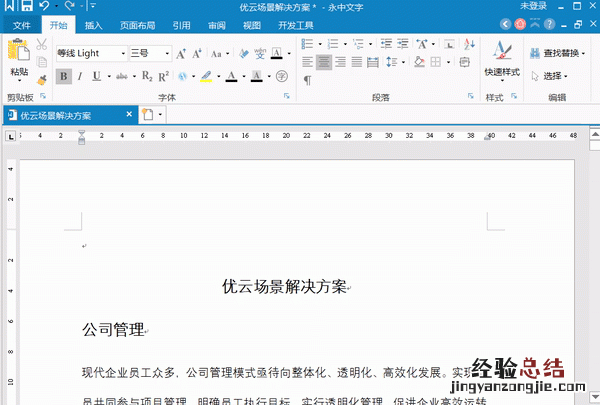Toggle Bold formatting
This screenshot has width=600, height=405.
coord(64,76)
